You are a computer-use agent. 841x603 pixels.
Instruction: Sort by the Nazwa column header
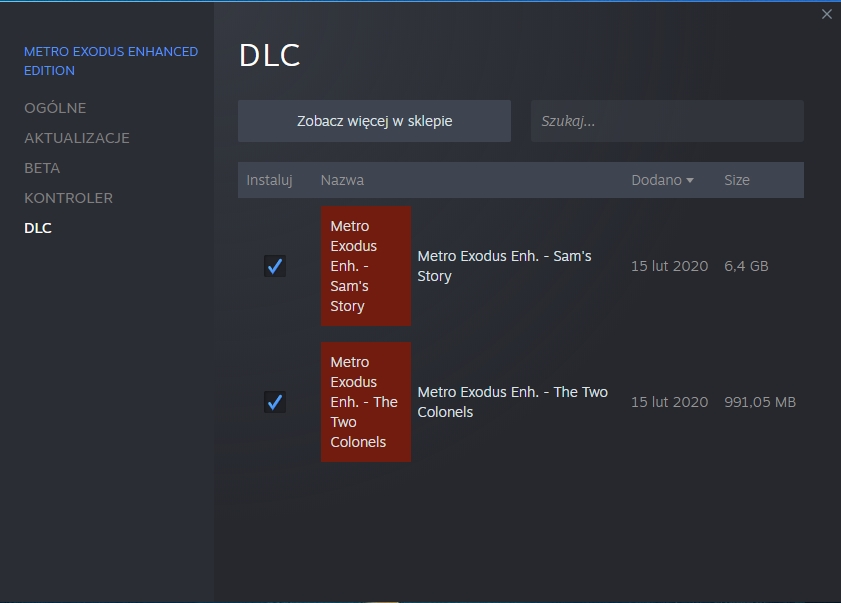[342, 180]
